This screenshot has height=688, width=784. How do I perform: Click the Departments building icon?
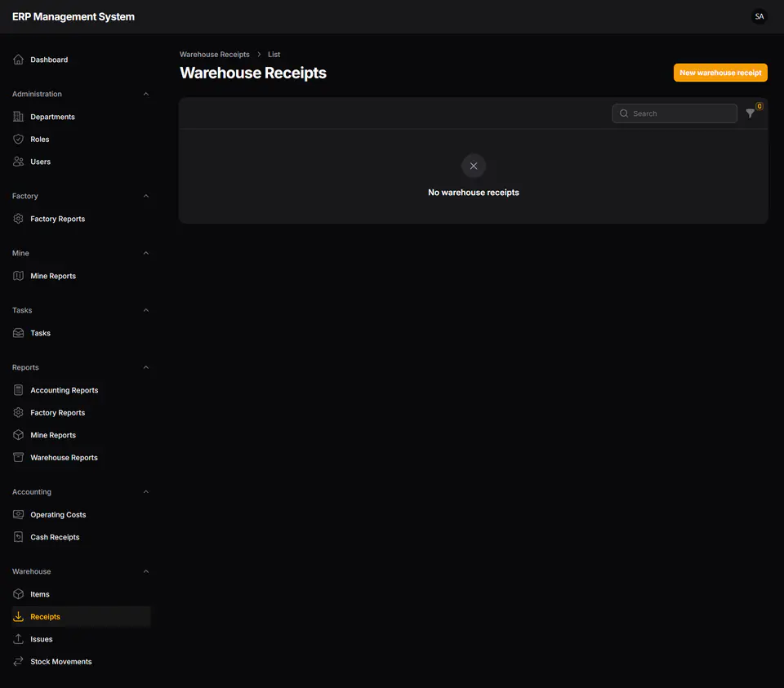tap(19, 117)
